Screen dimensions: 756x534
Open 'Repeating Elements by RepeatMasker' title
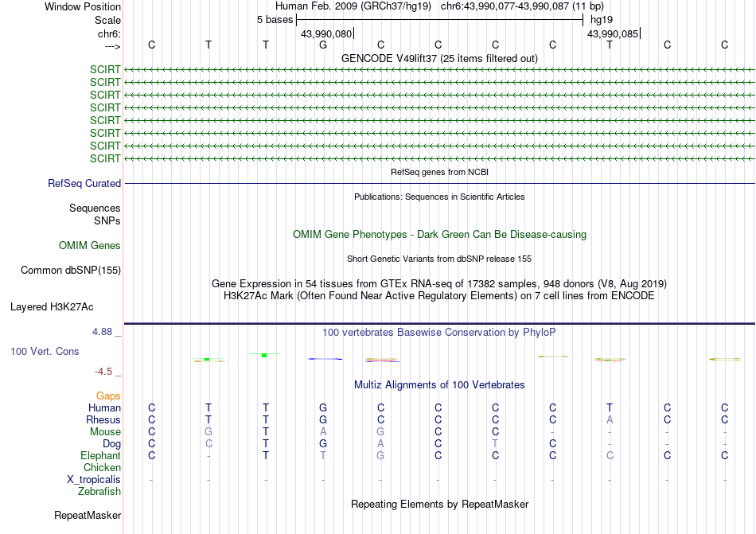coord(439,504)
